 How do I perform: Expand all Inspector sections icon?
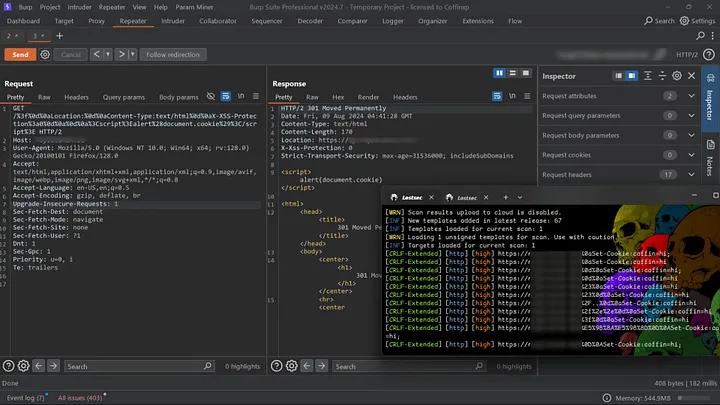point(647,76)
